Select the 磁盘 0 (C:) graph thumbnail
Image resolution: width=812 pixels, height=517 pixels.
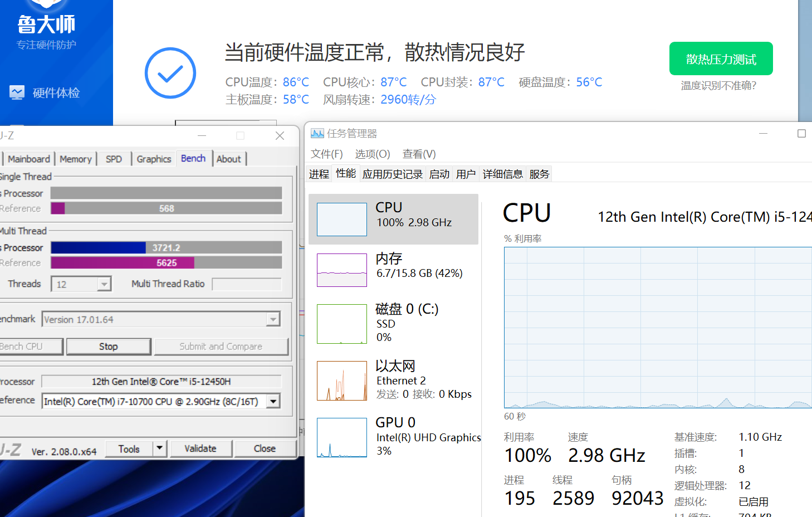pyautogui.click(x=342, y=324)
